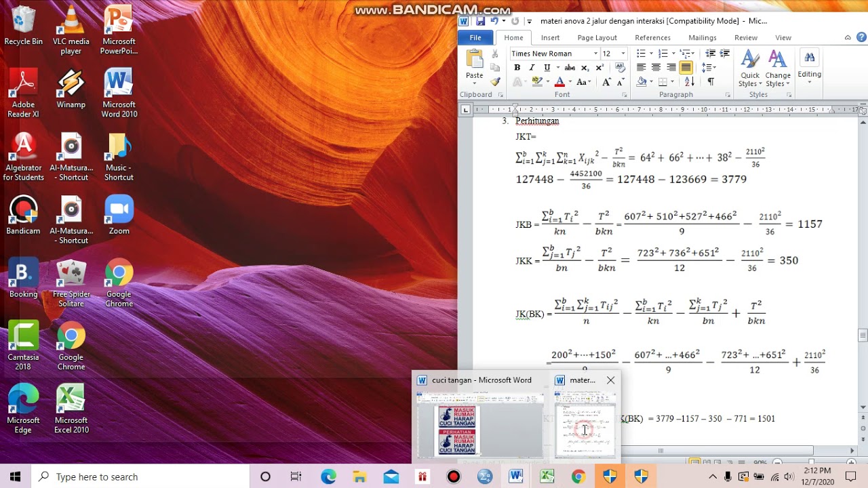Toggle Show/Hide paragraph marks
868x488 pixels.
[710, 82]
